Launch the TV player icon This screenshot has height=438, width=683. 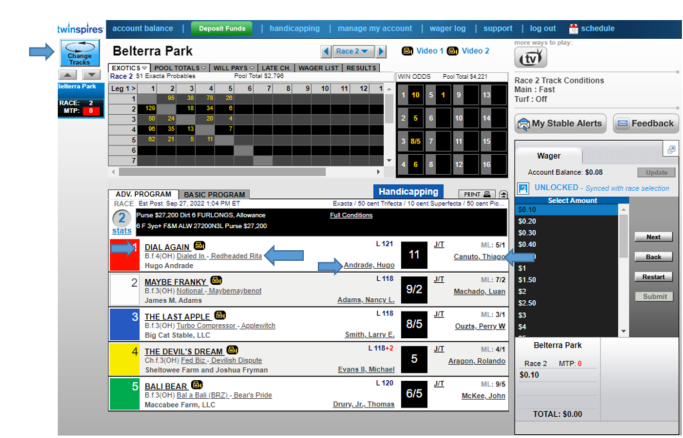click(531, 57)
